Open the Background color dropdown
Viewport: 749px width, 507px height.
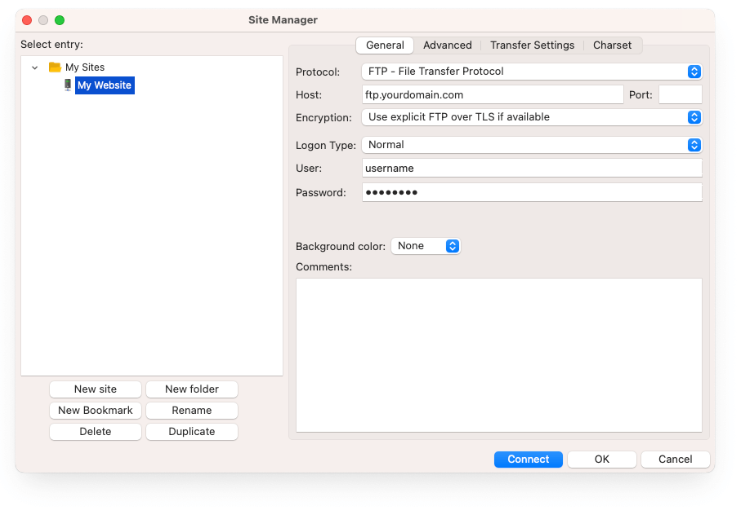[x=426, y=246]
